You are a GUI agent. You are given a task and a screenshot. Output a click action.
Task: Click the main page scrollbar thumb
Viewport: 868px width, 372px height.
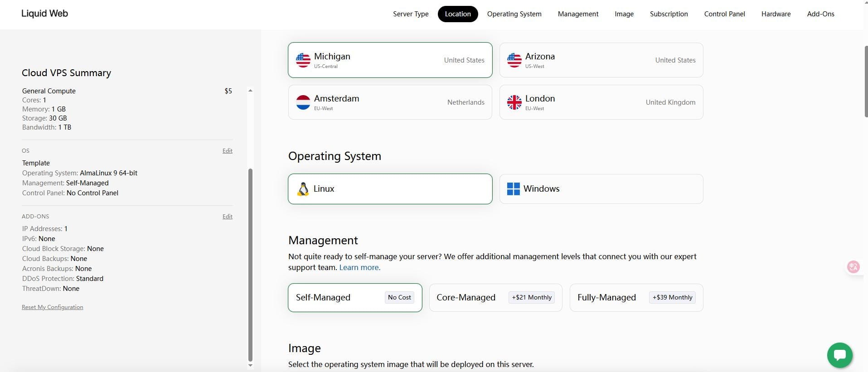[866, 82]
